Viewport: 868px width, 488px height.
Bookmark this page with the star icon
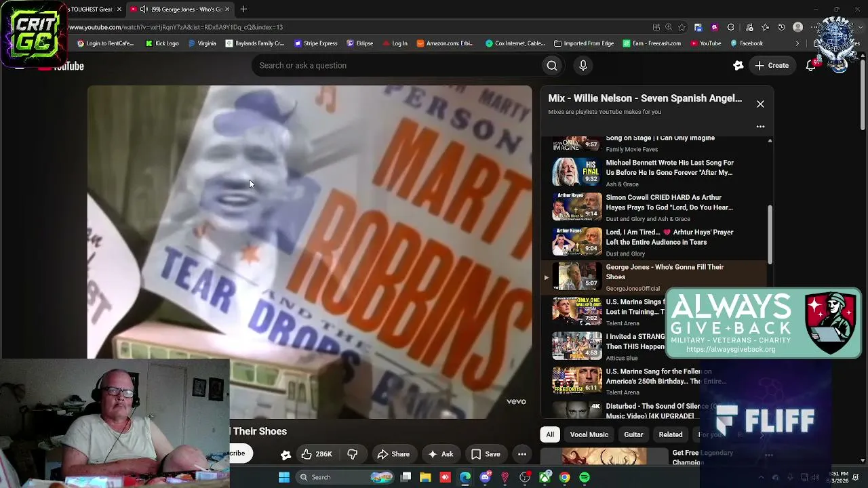(682, 27)
